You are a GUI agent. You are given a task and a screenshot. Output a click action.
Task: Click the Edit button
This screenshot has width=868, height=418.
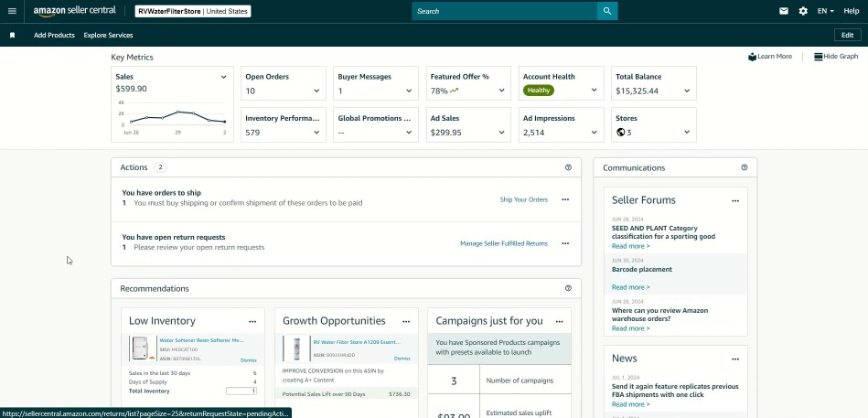848,35
